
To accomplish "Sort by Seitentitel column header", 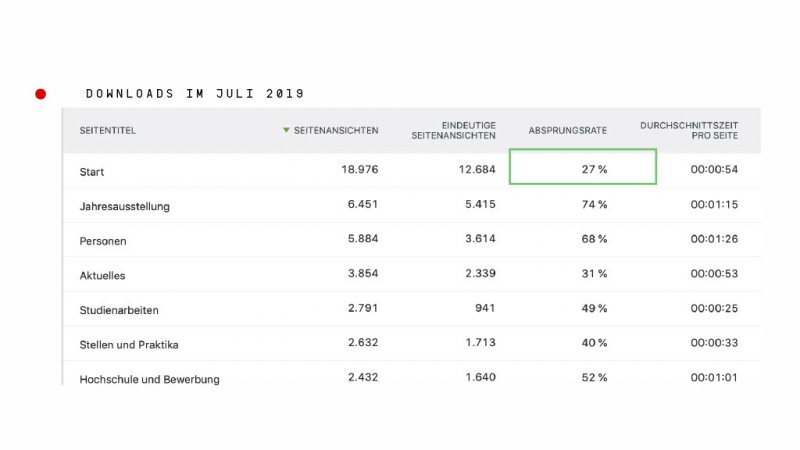I will (107, 130).
